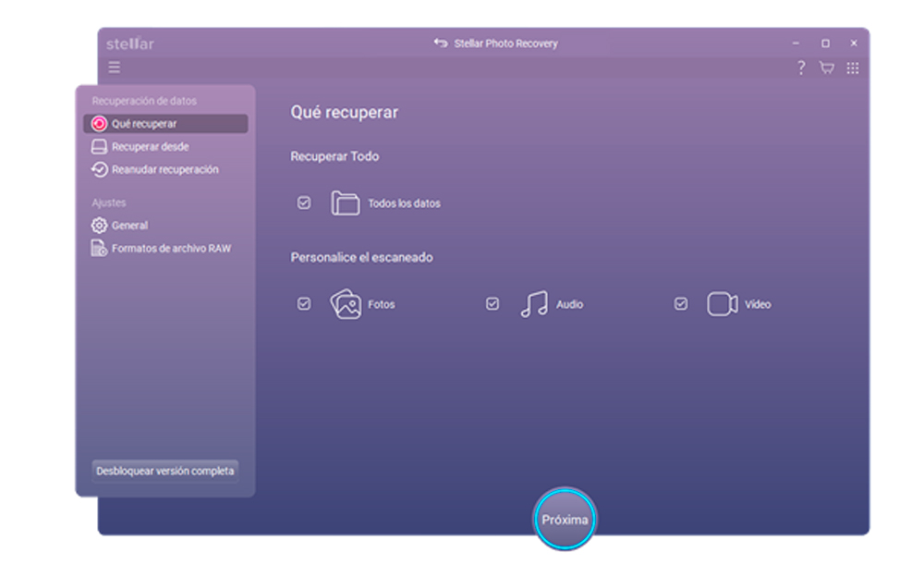Open help via question mark icon
This screenshot has height=577, width=924.
click(801, 68)
